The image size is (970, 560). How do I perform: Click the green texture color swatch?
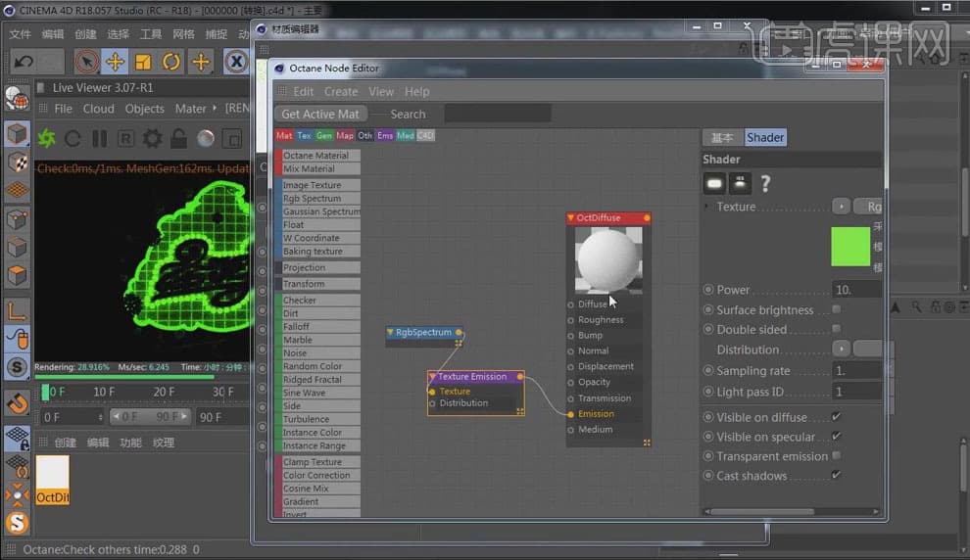click(850, 246)
